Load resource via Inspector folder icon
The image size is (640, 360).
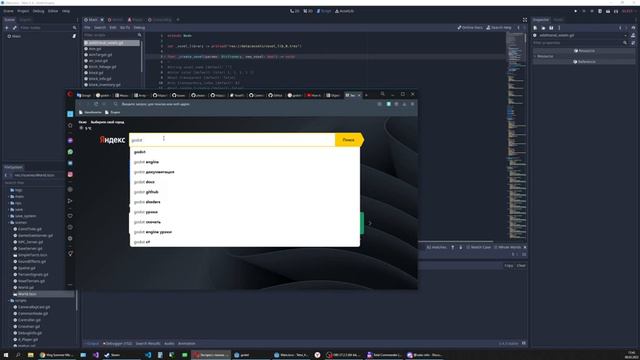pos(543,28)
